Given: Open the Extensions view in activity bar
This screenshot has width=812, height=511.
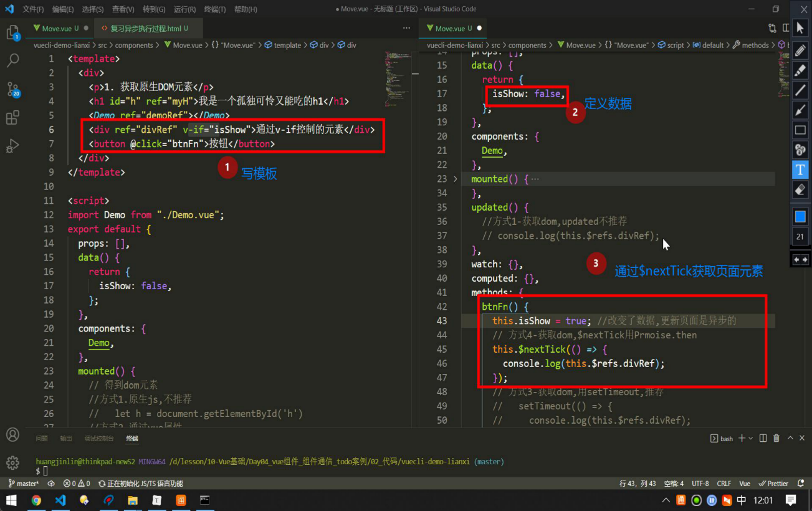Looking at the screenshot, I should click(x=12, y=118).
